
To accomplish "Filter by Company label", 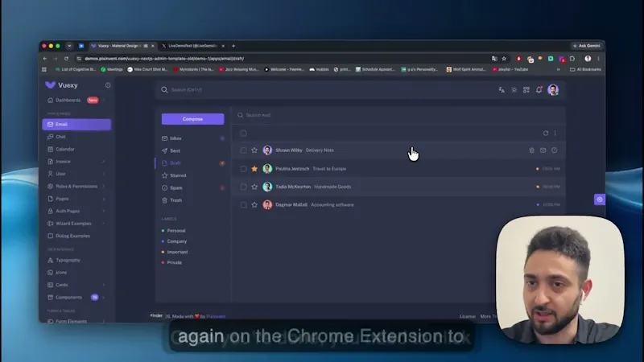I will point(174,241).
